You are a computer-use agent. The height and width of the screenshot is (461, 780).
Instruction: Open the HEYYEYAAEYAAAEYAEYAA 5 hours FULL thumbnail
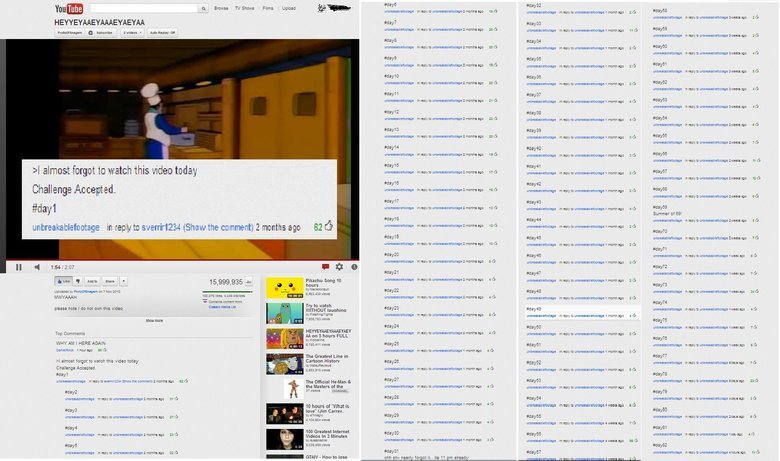(285, 339)
